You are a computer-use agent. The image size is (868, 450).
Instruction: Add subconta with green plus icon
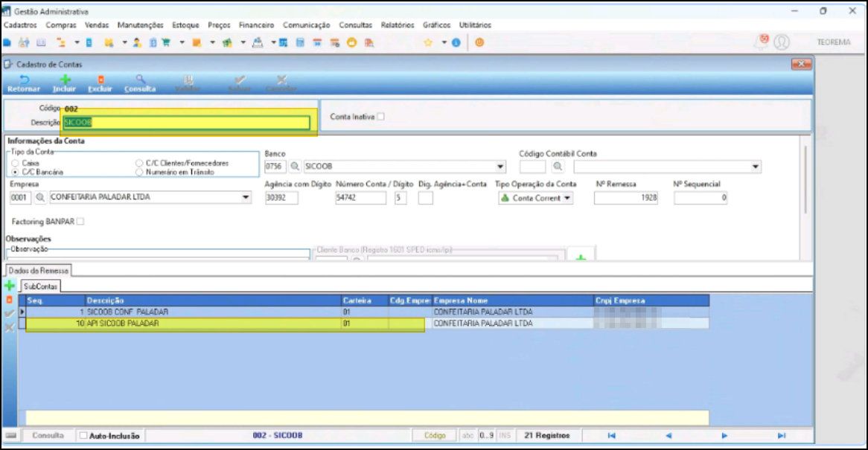[x=10, y=286]
